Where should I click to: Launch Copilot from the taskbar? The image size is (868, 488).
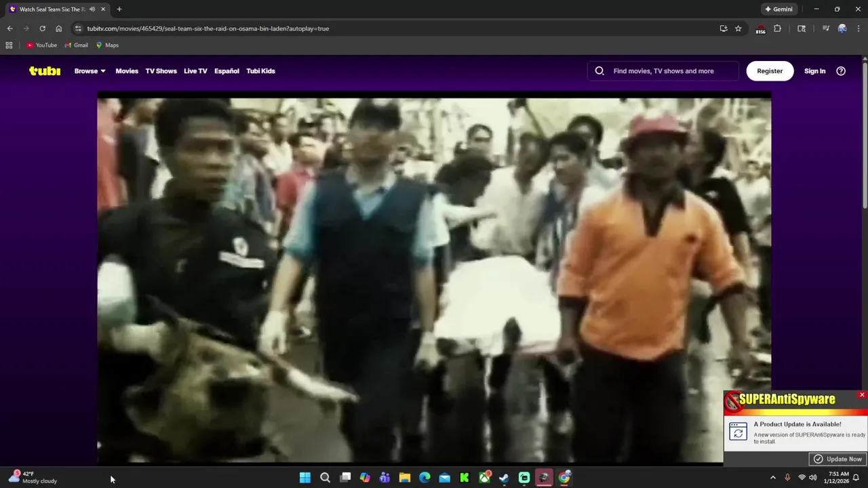tap(365, 478)
